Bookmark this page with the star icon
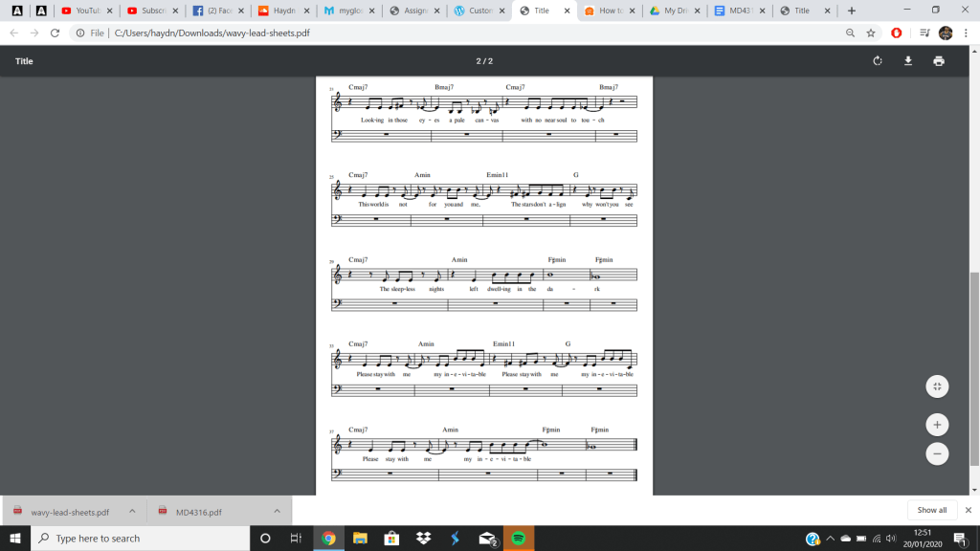Viewport: 980px width, 551px height. pyautogui.click(x=871, y=33)
